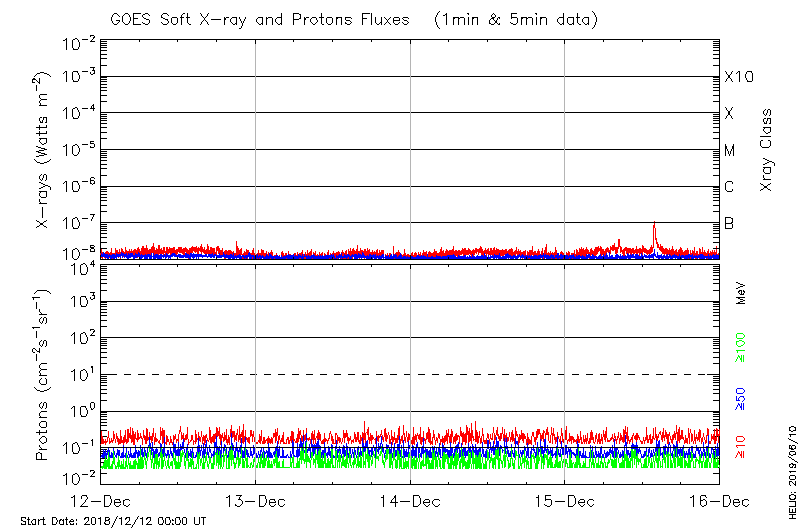Click the red ≥10 MeV legend label
800x530 pixels.
pyautogui.click(x=741, y=442)
